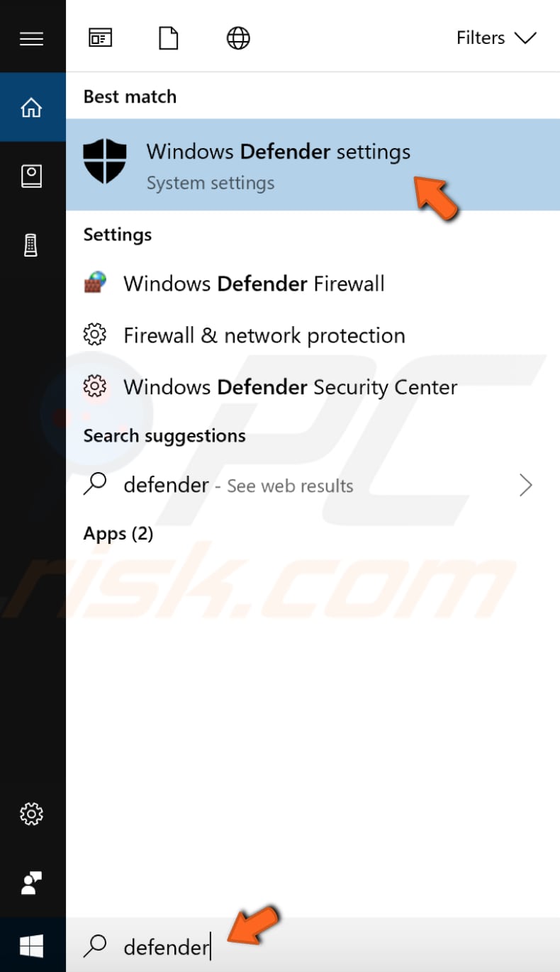
Task: Click the arrow next to See web results
Action: (x=526, y=485)
